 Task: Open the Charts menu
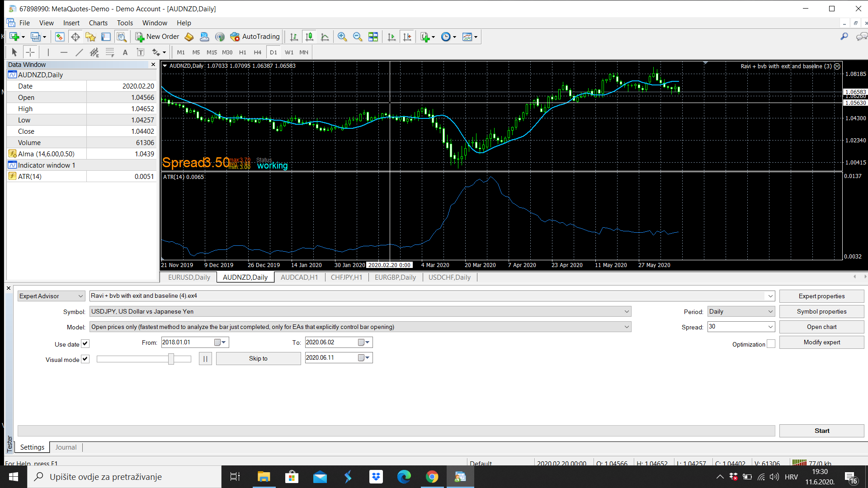[x=98, y=23]
